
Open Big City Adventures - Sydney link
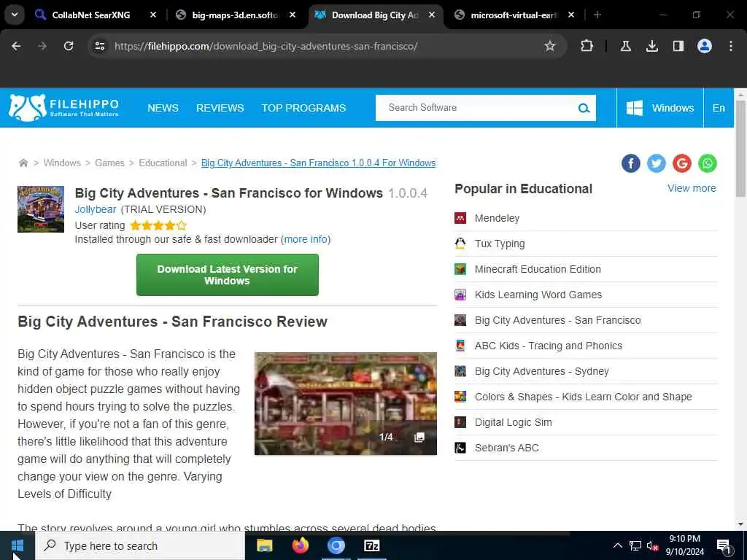coord(542,371)
